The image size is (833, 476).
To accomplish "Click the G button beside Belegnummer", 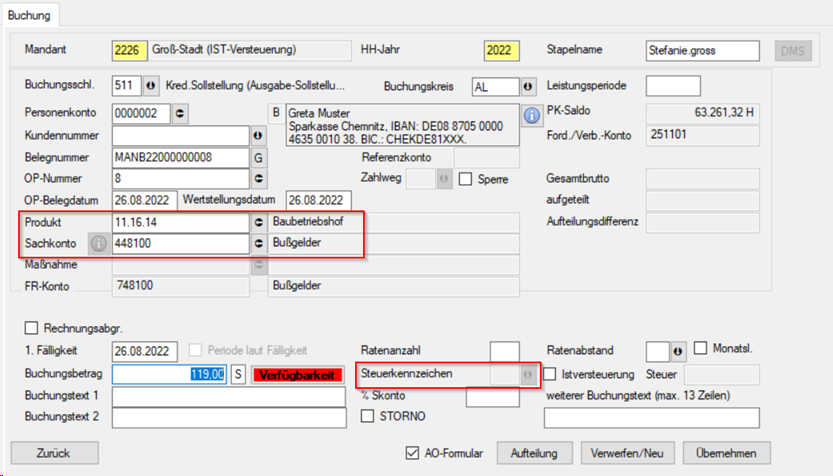I will pos(258,157).
